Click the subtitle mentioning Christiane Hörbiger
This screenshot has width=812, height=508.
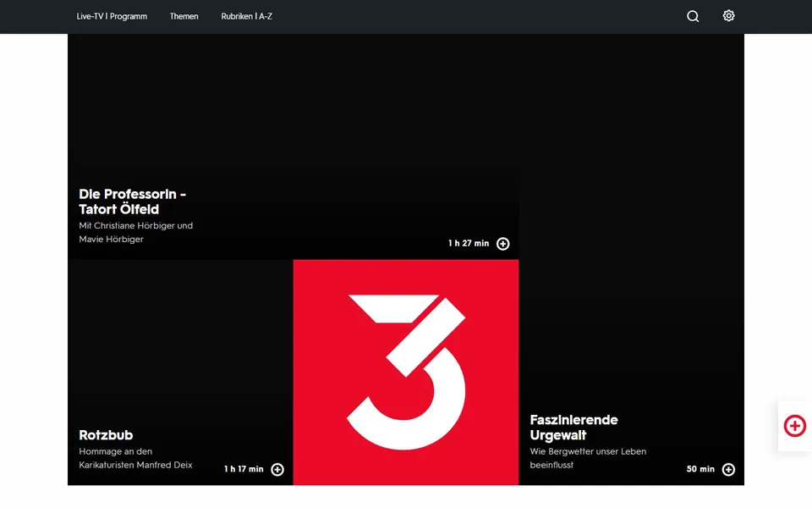pos(135,232)
